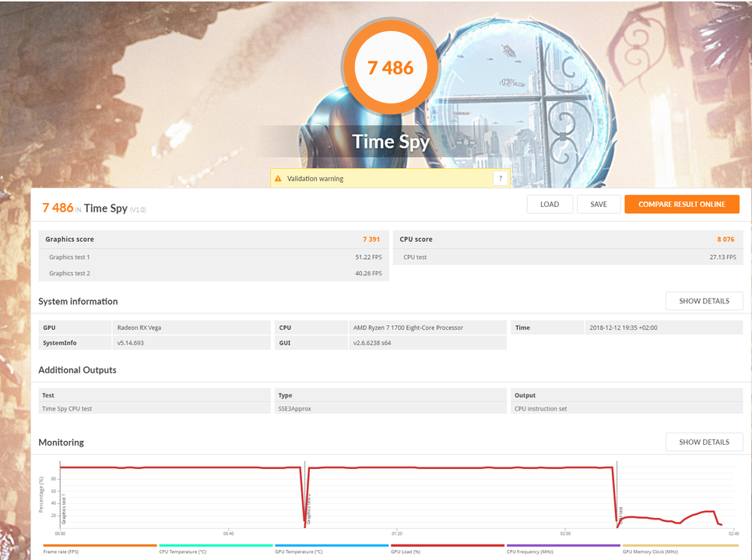Show details for System information

[704, 301]
